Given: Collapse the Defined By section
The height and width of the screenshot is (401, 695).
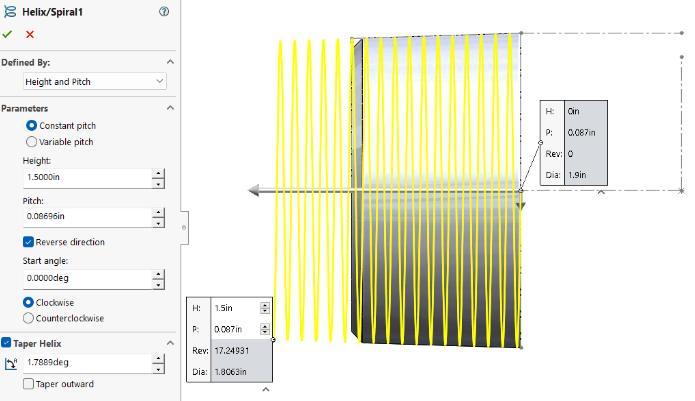Looking at the screenshot, I should coord(169,62).
